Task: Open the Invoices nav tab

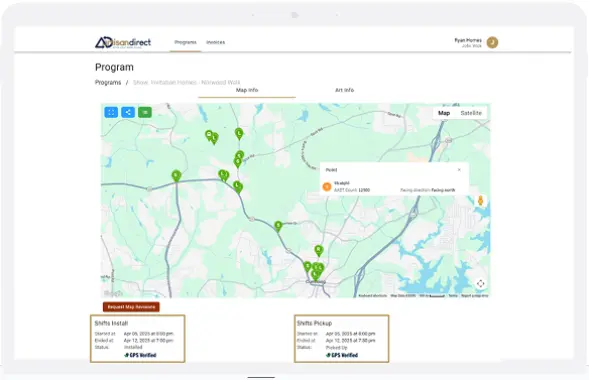Action: click(x=216, y=42)
